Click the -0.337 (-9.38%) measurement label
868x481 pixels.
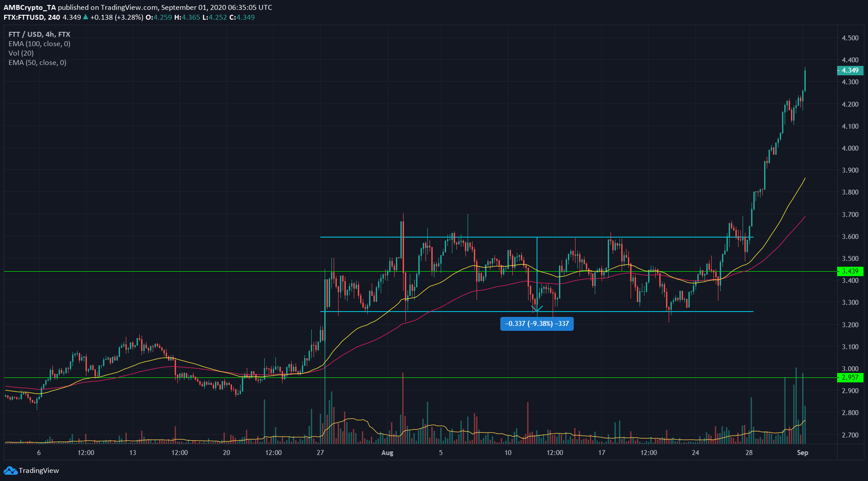(537, 324)
